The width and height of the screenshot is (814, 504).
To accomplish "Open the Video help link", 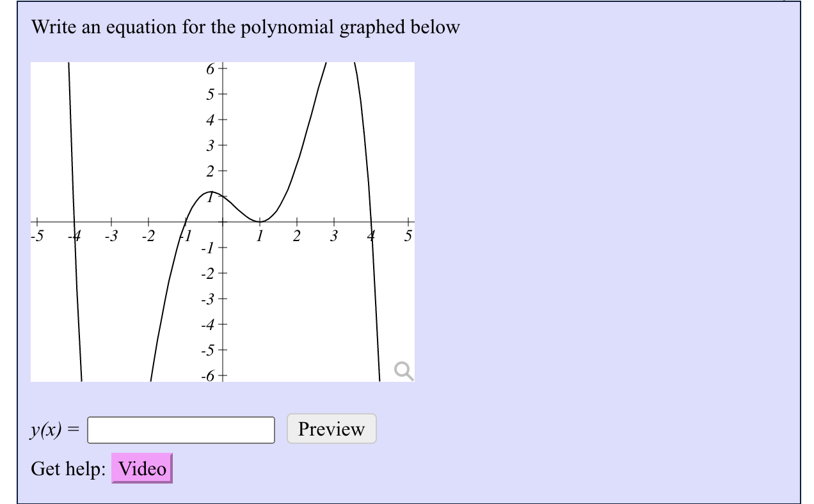I will click(x=141, y=468).
